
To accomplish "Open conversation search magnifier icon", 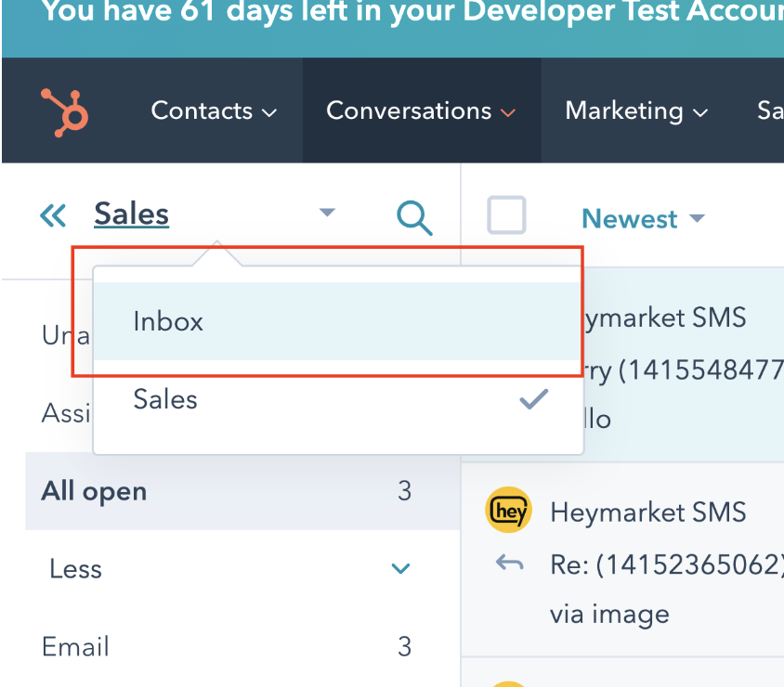I will 414,218.
